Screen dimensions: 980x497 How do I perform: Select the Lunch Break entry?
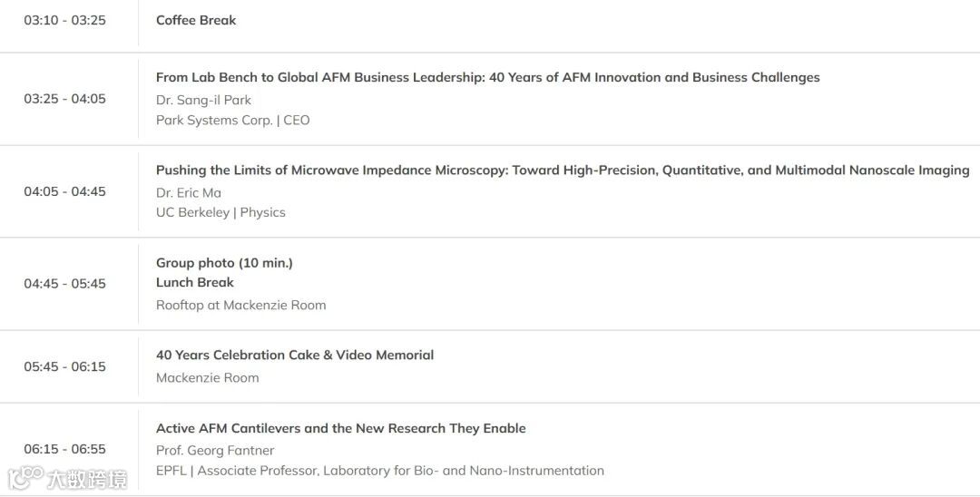click(195, 282)
